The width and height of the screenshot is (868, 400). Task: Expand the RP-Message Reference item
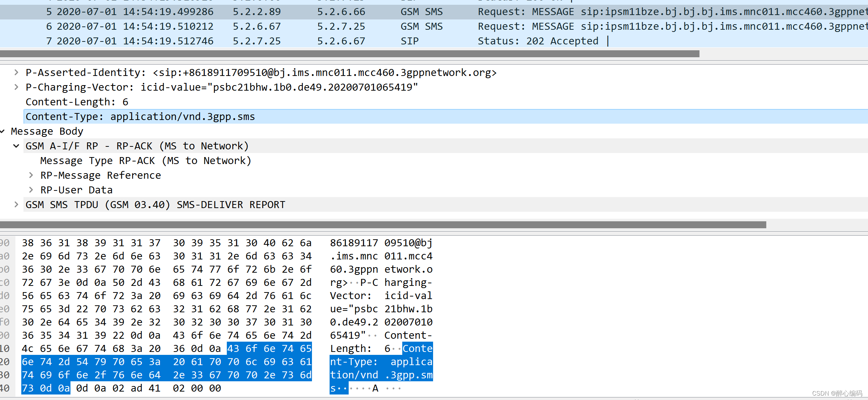(x=31, y=175)
